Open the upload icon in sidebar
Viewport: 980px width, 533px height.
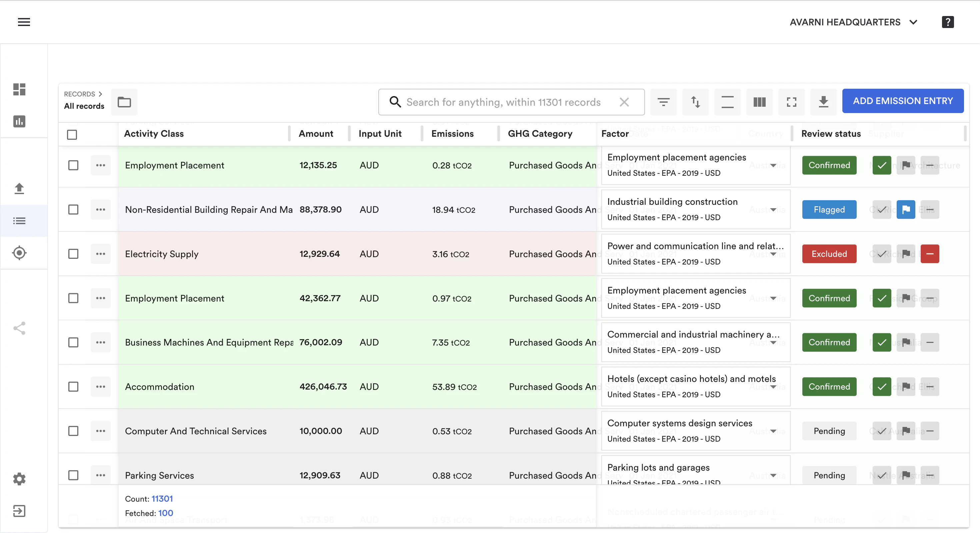19,188
